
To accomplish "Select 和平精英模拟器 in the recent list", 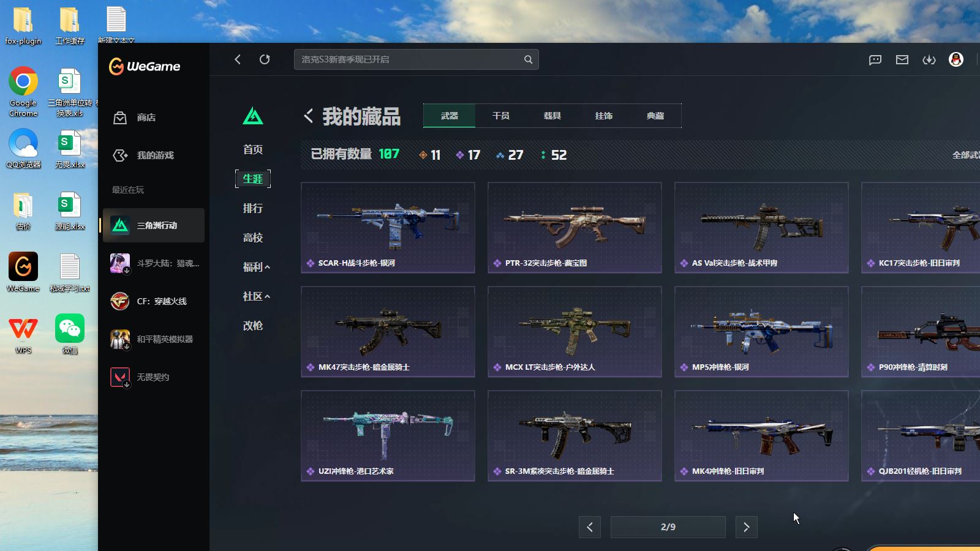I will [154, 339].
